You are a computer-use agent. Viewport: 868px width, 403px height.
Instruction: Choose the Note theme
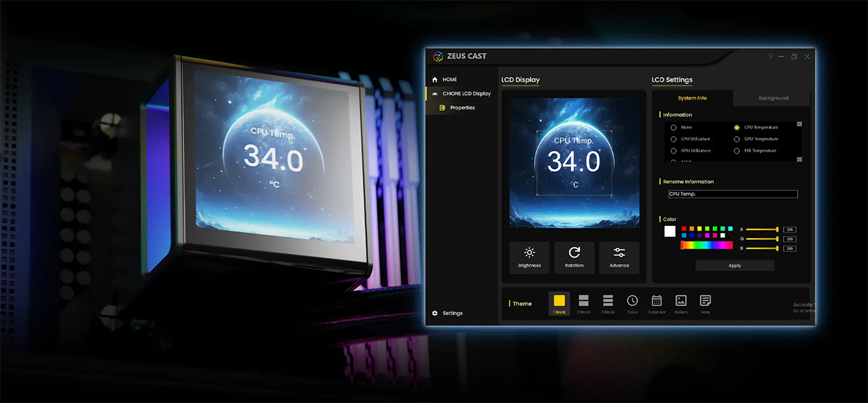705,303
